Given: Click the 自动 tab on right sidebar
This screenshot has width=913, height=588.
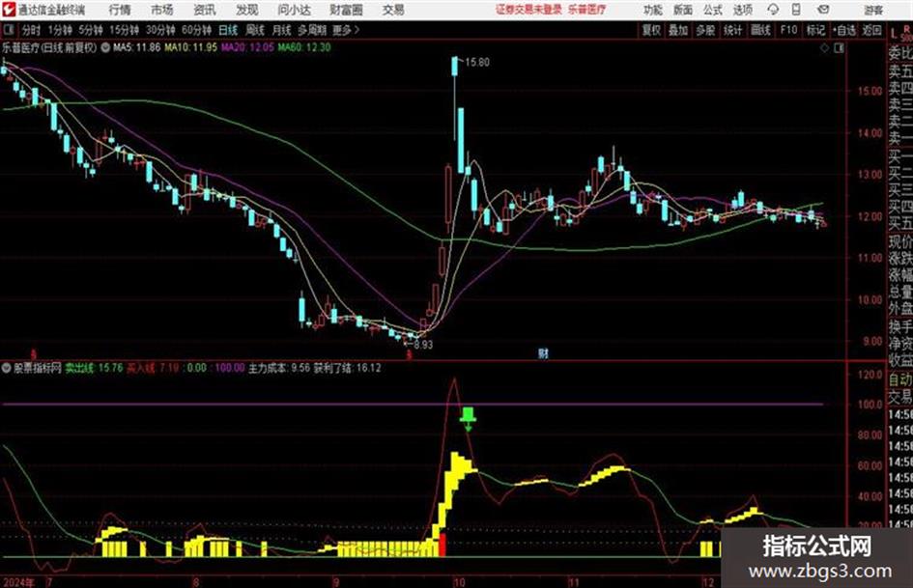Looking at the screenshot, I should (900, 380).
